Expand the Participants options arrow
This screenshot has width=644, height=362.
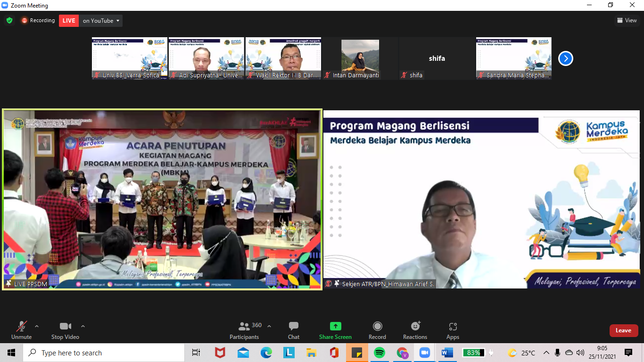[269, 326]
